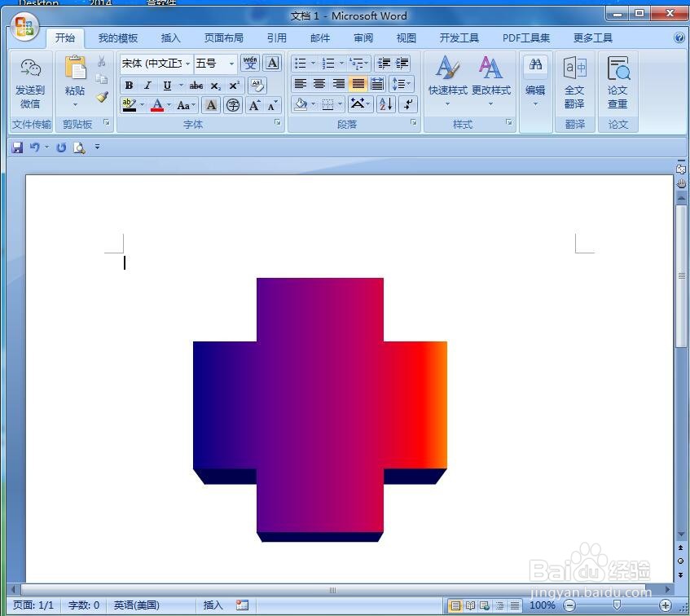Grow font size button
Screen dimensions: 690x616
coord(254,105)
